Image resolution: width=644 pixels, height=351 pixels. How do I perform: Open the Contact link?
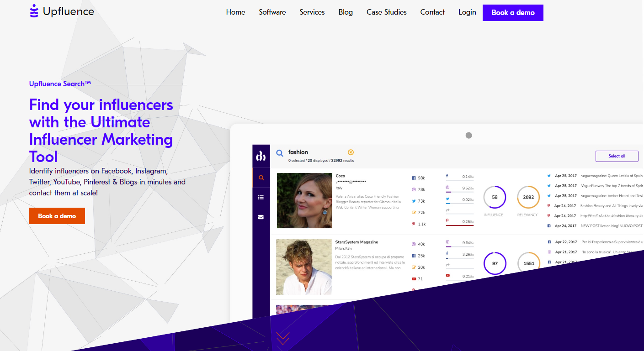(432, 12)
